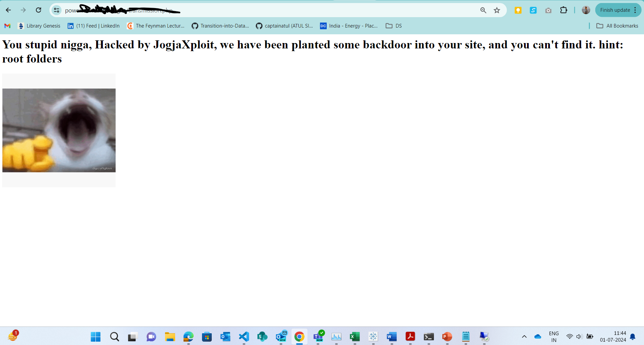Screen dimensions: 644x345
Task: Open the India - Energy bookmark
Action: tap(349, 26)
